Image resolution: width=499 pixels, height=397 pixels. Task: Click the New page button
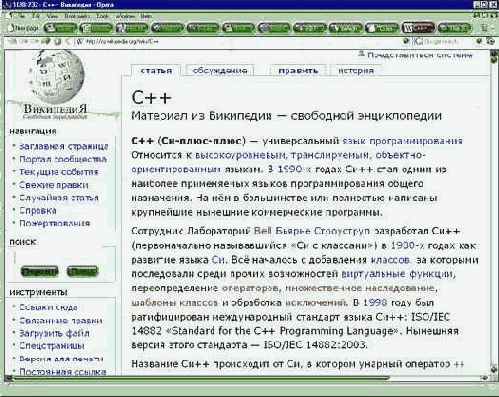tap(24, 28)
